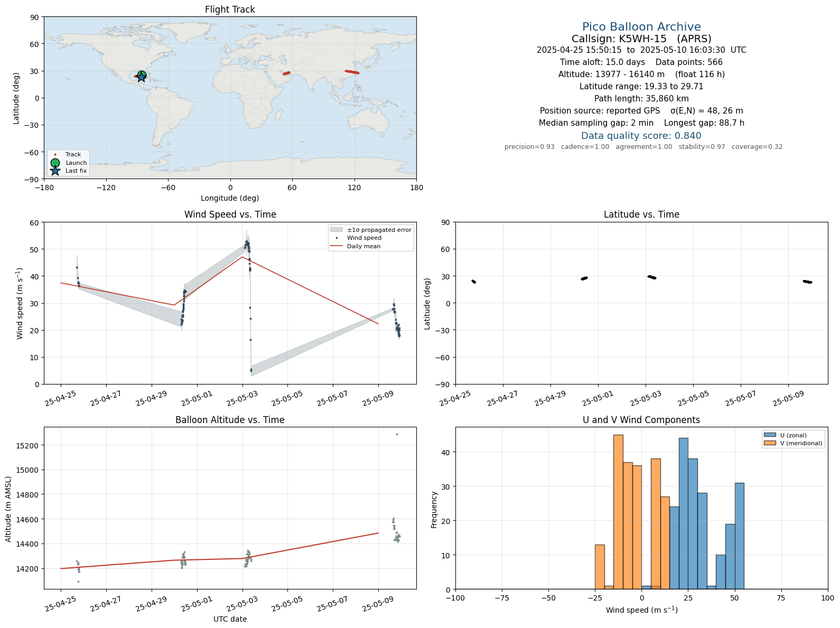Click the "Wind Speed vs. Time" plot title
840x628 pixels.
[230, 214]
